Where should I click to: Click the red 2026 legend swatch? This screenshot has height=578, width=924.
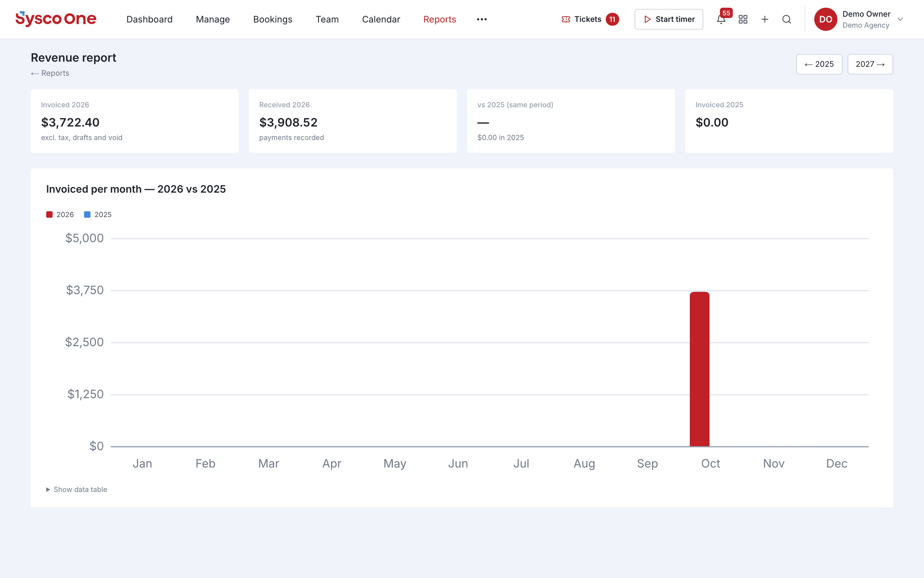49,215
